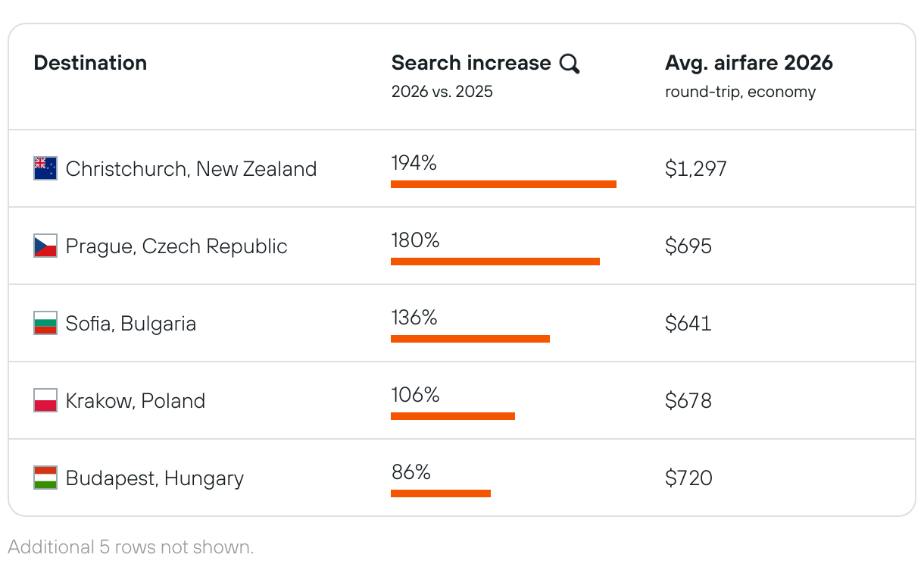Choose Krakow, Poland destination
This screenshot has height=567, width=924.
pyautogui.click(x=136, y=400)
